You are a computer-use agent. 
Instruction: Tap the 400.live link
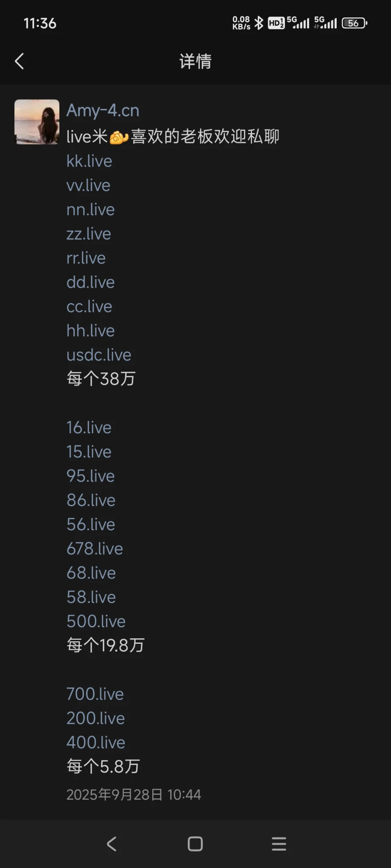96,743
